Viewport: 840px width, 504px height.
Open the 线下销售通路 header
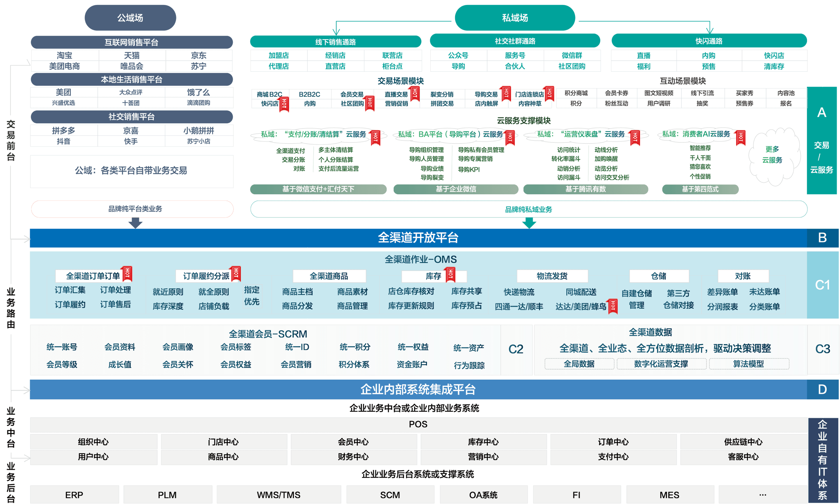tap(336, 42)
